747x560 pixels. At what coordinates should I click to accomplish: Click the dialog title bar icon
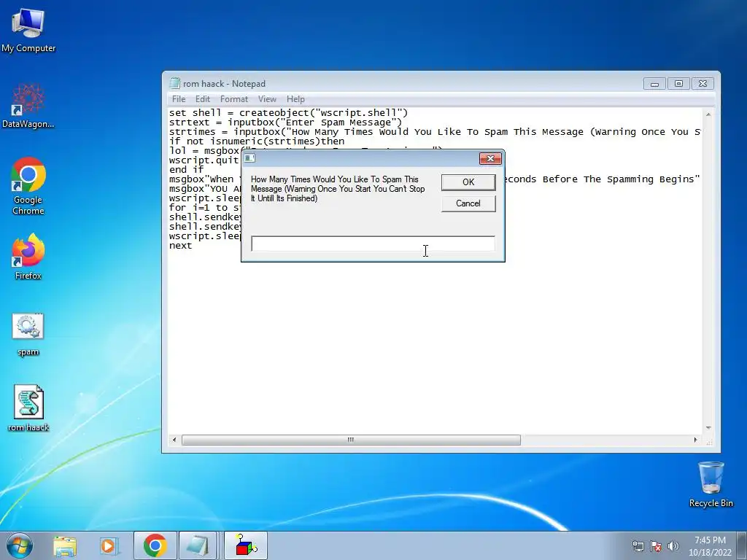click(x=249, y=158)
